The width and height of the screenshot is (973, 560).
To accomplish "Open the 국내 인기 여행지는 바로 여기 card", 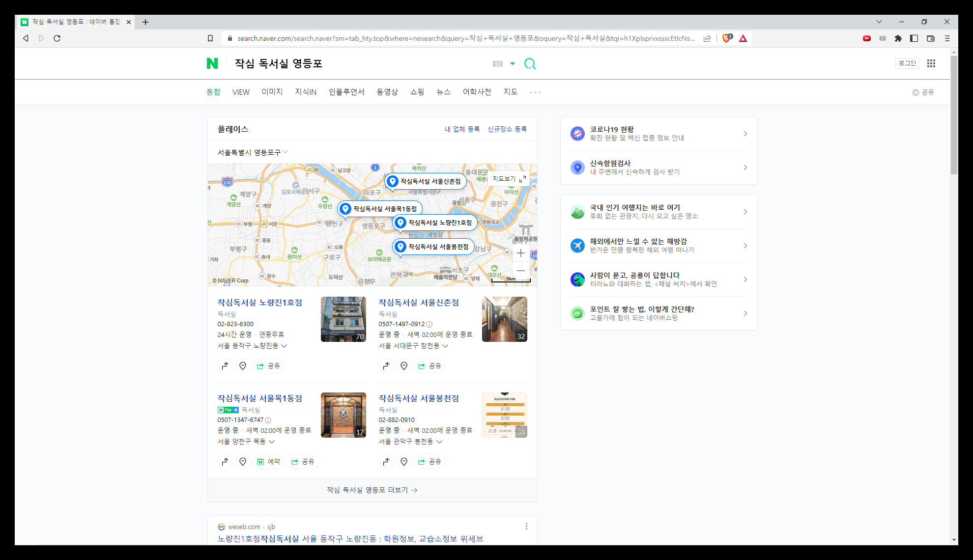I will (658, 212).
